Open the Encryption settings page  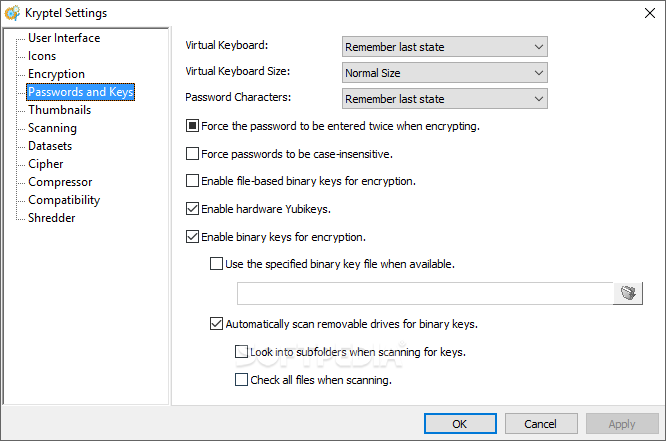(56, 74)
